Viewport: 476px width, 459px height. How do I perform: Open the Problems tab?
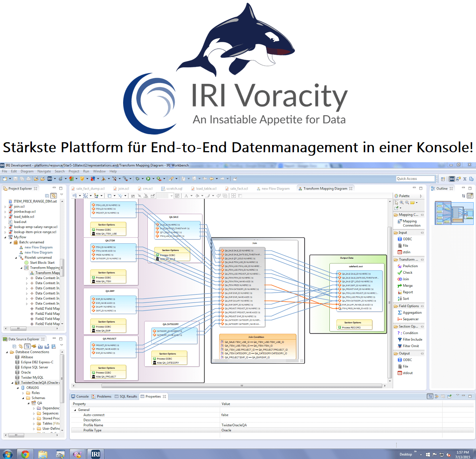(x=102, y=396)
